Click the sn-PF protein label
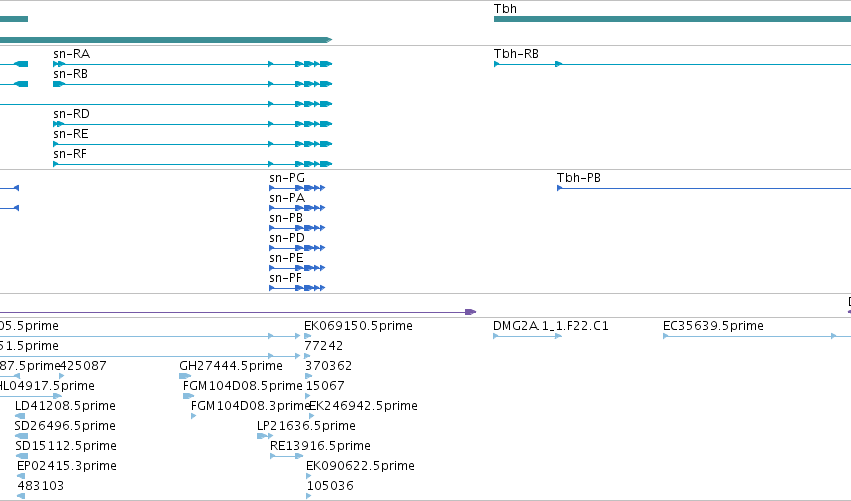This screenshot has width=851, height=501. click(x=285, y=278)
